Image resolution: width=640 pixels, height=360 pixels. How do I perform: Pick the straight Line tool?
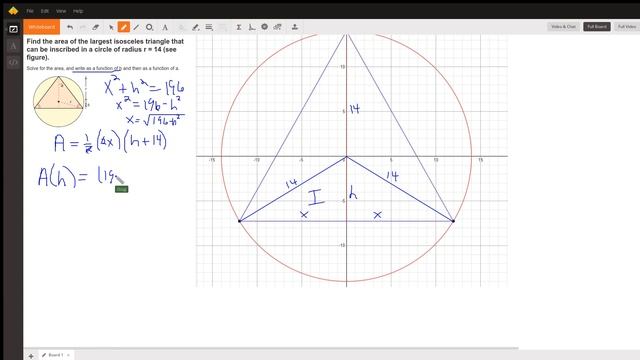pyautogui.click(x=136, y=27)
